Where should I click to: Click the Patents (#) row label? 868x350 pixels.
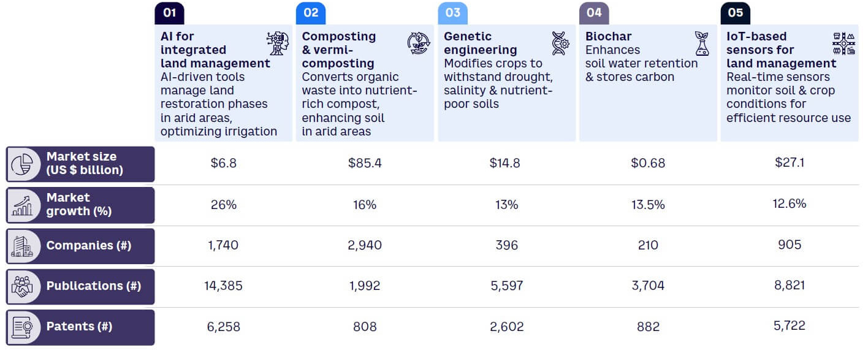[x=79, y=327]
